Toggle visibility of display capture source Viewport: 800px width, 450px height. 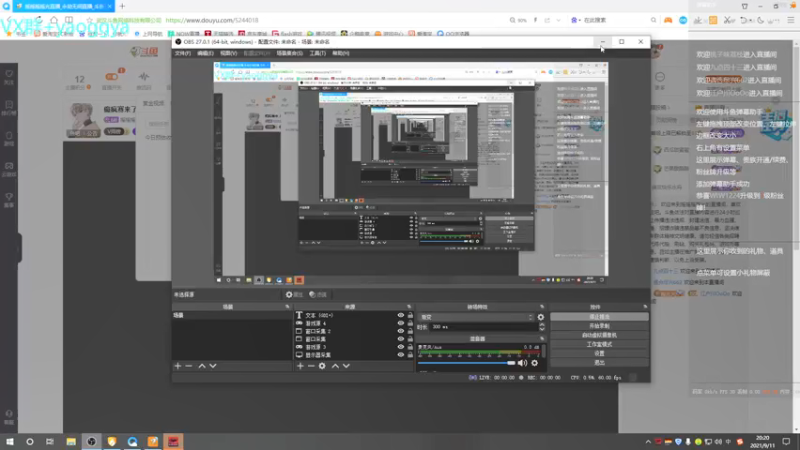pyautogui.click(x=401, y=355)
